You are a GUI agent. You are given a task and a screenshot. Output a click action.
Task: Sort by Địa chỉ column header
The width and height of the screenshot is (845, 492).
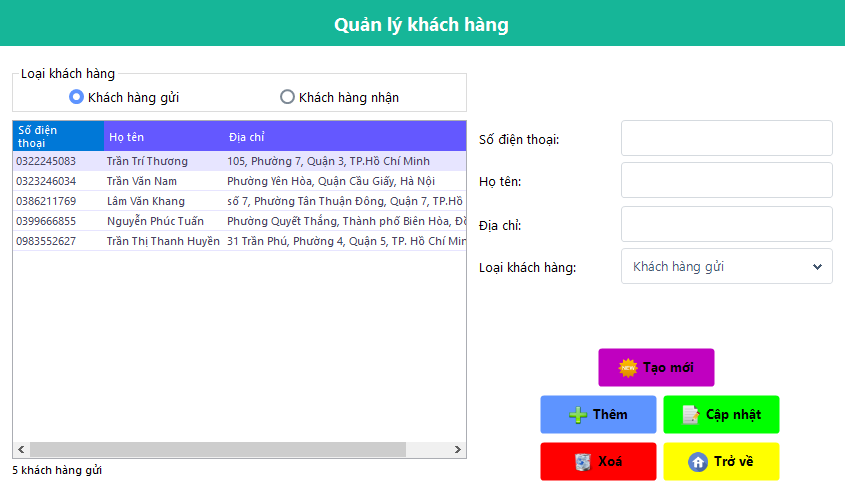point(345,136)
